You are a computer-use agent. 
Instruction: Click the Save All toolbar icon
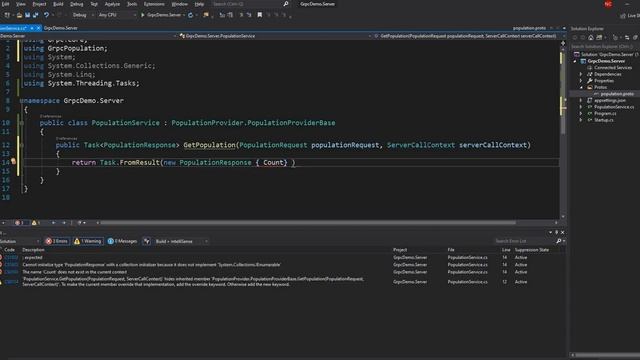pyautogui.click(x=36, y=15)
